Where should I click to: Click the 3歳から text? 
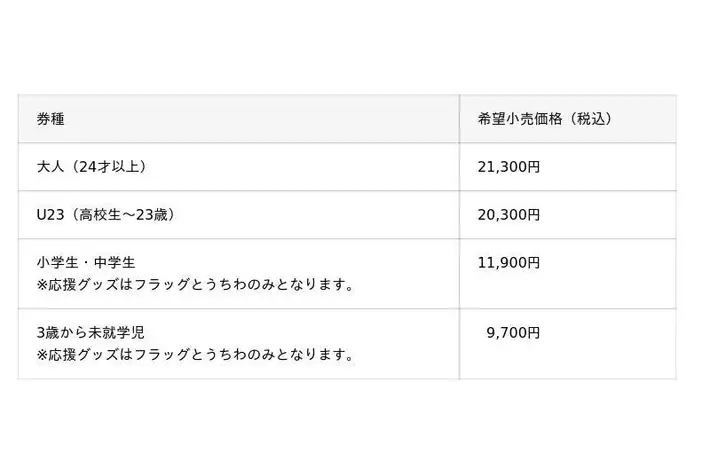pos(62,333)
